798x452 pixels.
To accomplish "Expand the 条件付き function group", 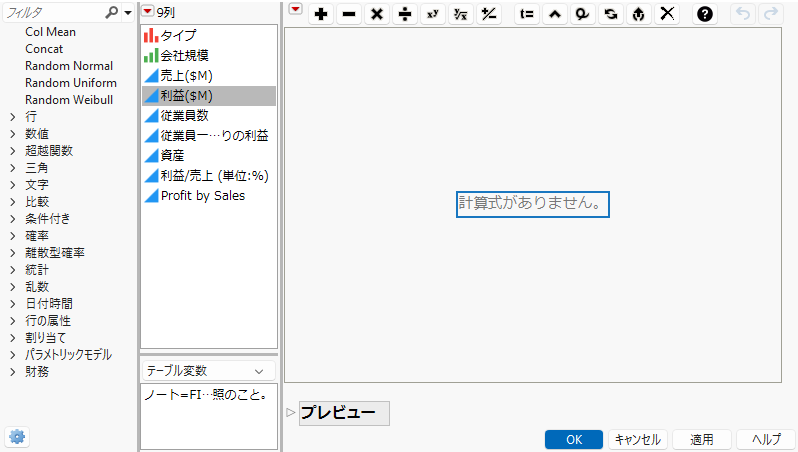I will [x=13, y=219].
